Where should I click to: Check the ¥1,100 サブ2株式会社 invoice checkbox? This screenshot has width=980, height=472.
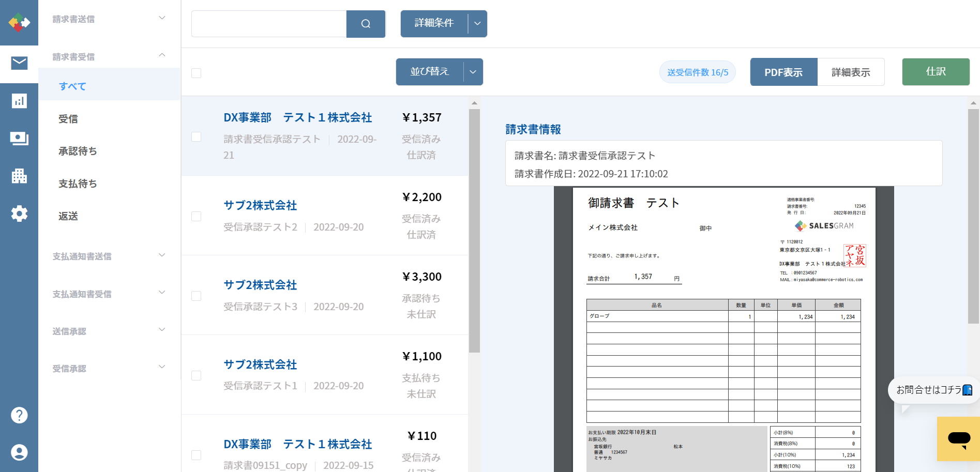pyautogui.click(x=197, y=375)
